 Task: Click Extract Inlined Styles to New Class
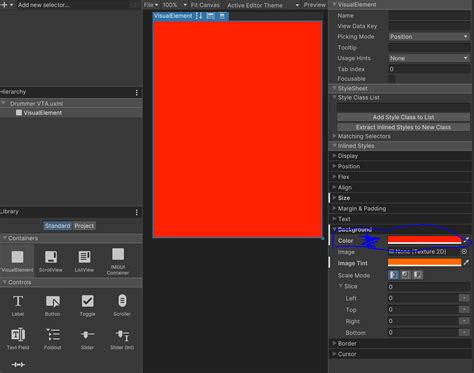[403, 127]
